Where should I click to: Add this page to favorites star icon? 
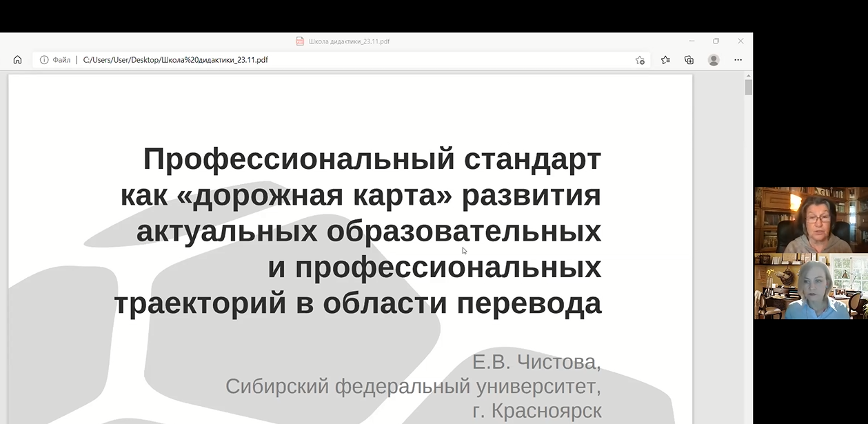point(640,60)
